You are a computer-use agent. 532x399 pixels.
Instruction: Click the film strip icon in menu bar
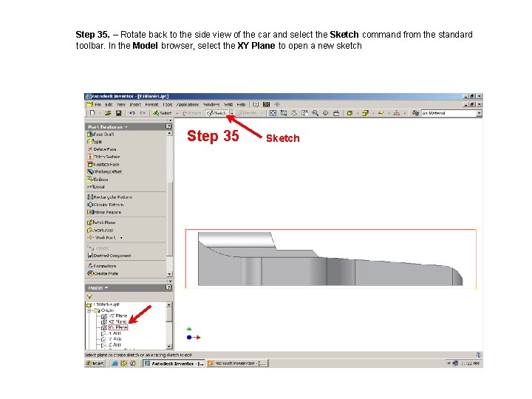266,104
